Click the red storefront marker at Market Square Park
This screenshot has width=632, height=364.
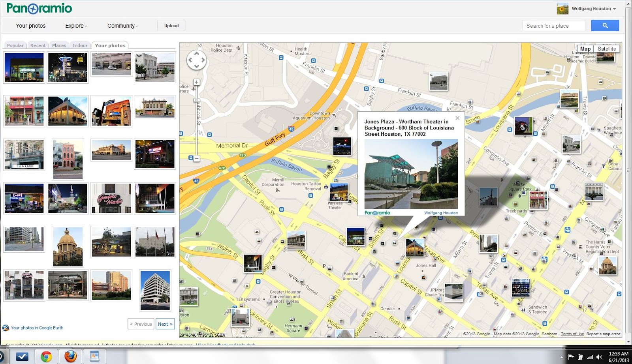click(x=538, y=200)
